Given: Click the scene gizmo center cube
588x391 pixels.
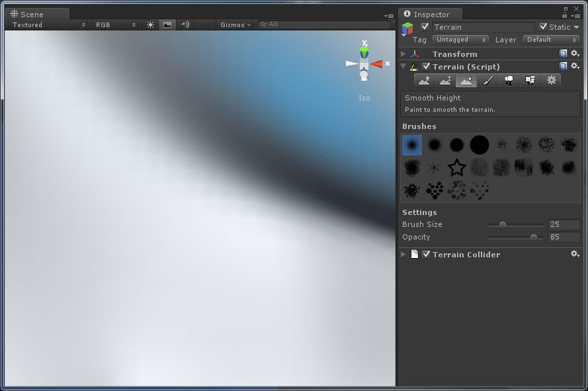Looking at the screenshot, I should tap(364, 65).
